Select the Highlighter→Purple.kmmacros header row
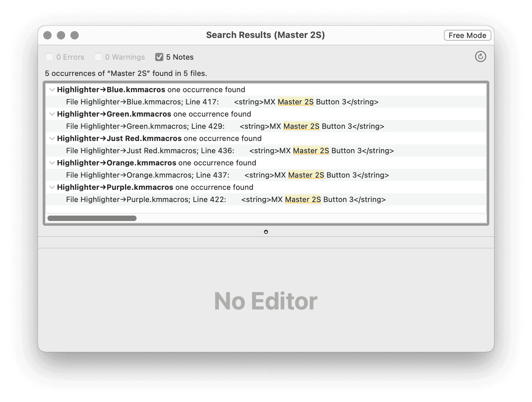 click(266, 187)
